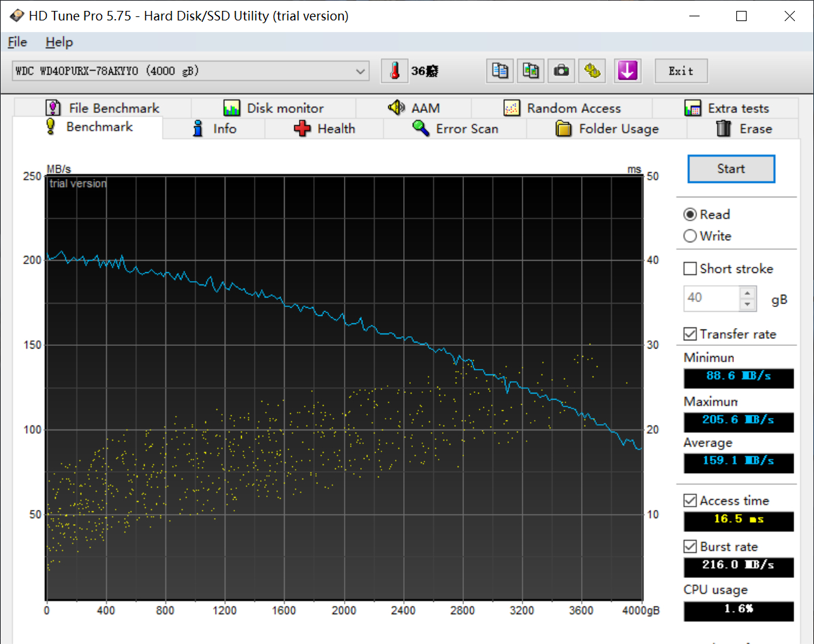Image resolution: width=814 pixels, height=644 pixels.
Task: Switch to the Folder Usage tab
Action: 607,128
